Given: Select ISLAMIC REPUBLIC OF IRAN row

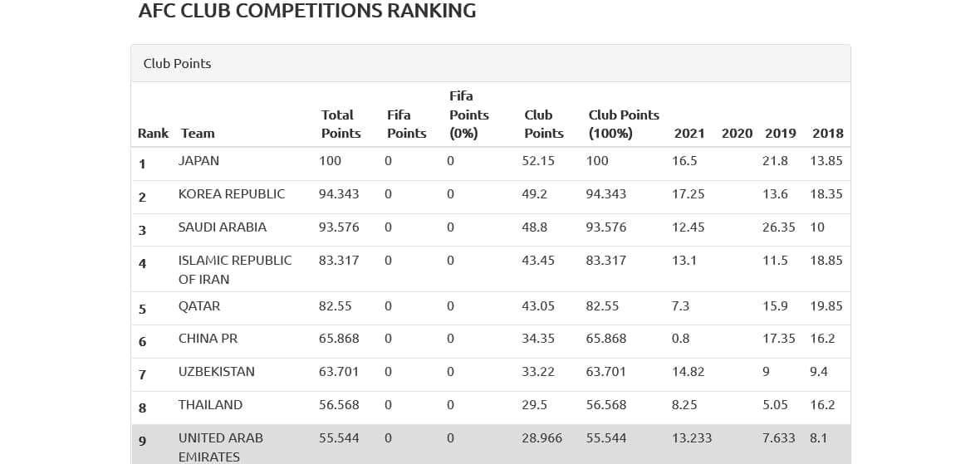Looking at the screenshot, I should point(235,270).
